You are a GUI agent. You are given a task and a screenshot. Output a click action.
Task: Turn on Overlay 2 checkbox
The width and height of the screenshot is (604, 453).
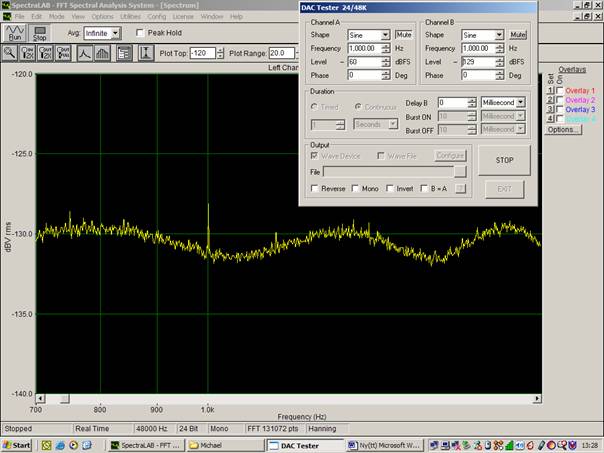(560, 100)
